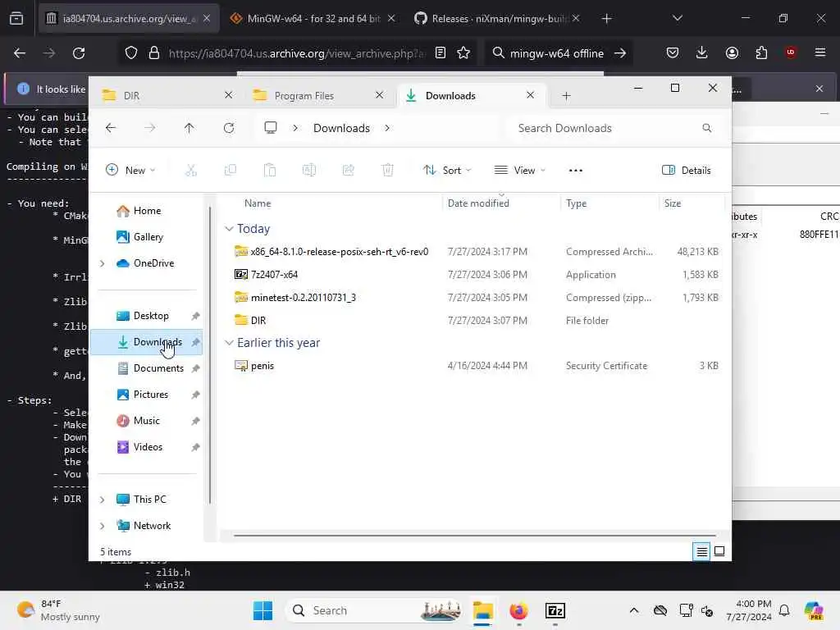Open Firefox application hamburger menu
This screenshot has height=630, width=840.
(x=819, y=52)
